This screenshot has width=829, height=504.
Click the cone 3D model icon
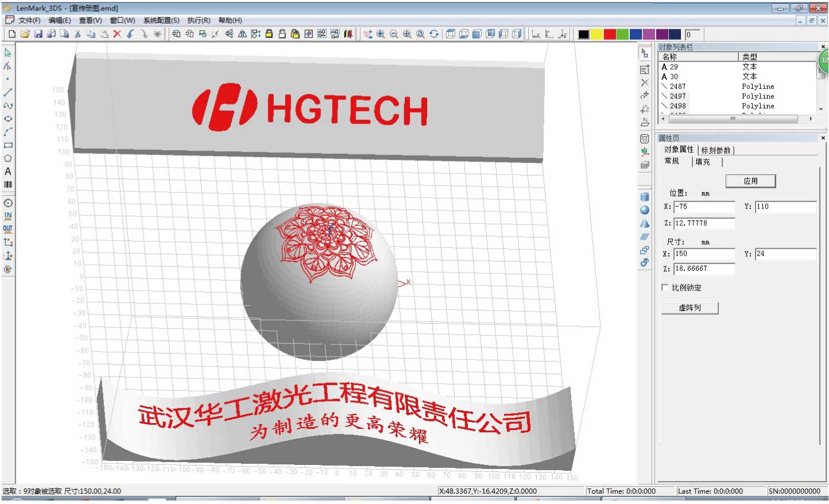coord(645,223)
